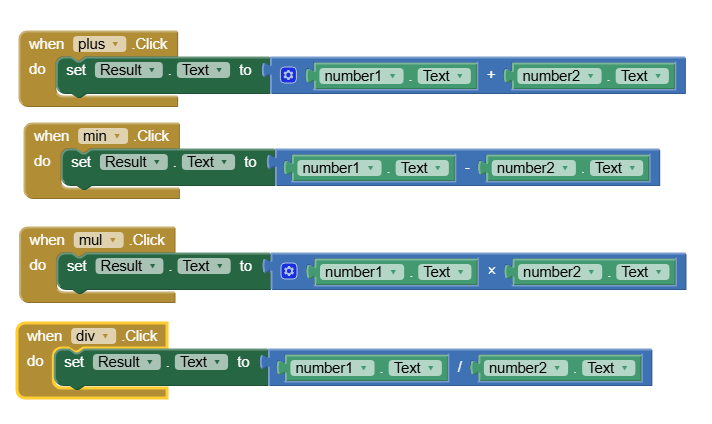Screen dimensions: 712x424
Task: Click the "×" operator in the multiplication block
Action: 491,272
